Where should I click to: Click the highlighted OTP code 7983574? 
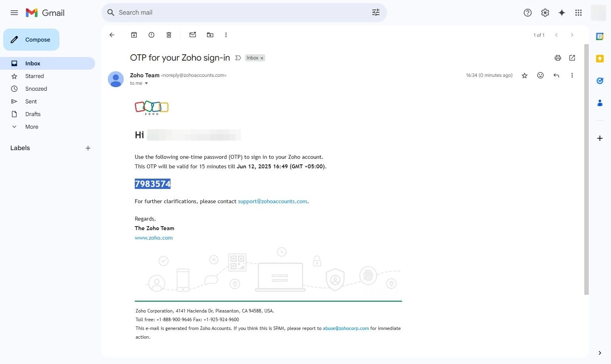point(153,184)
